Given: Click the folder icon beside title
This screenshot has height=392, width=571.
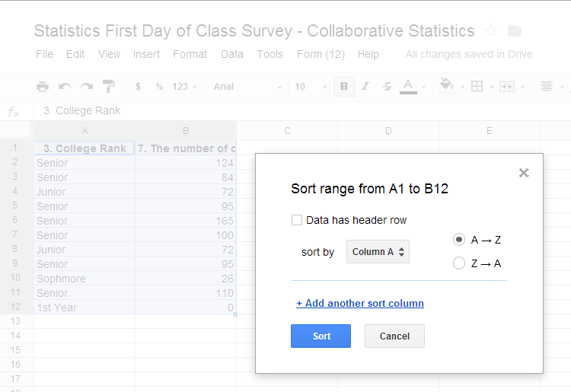Looking at the screenshot, I should tap(515, 31).
